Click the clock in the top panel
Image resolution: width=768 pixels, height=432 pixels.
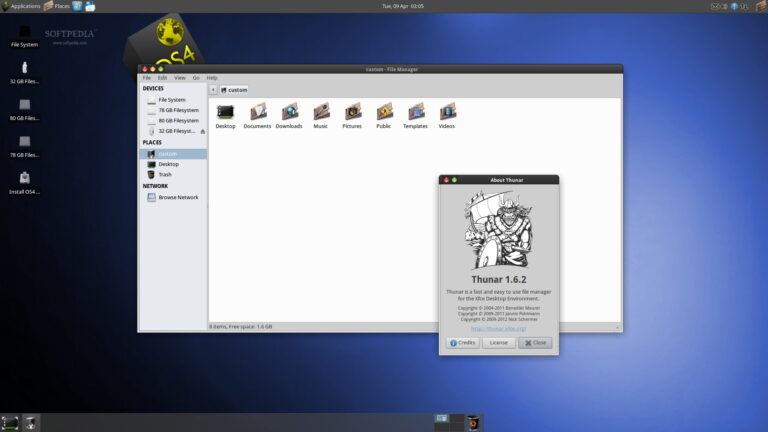[403, 6]
